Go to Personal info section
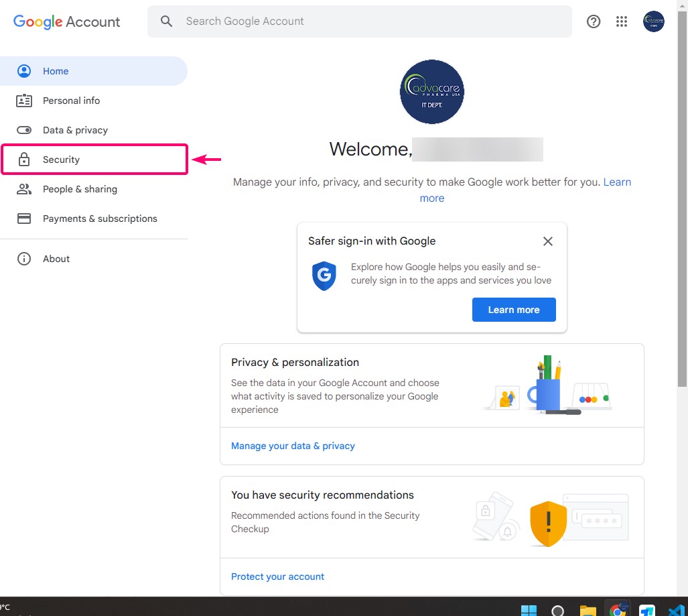The width and height of the screenshot is (688, 616). coord(94,101)
